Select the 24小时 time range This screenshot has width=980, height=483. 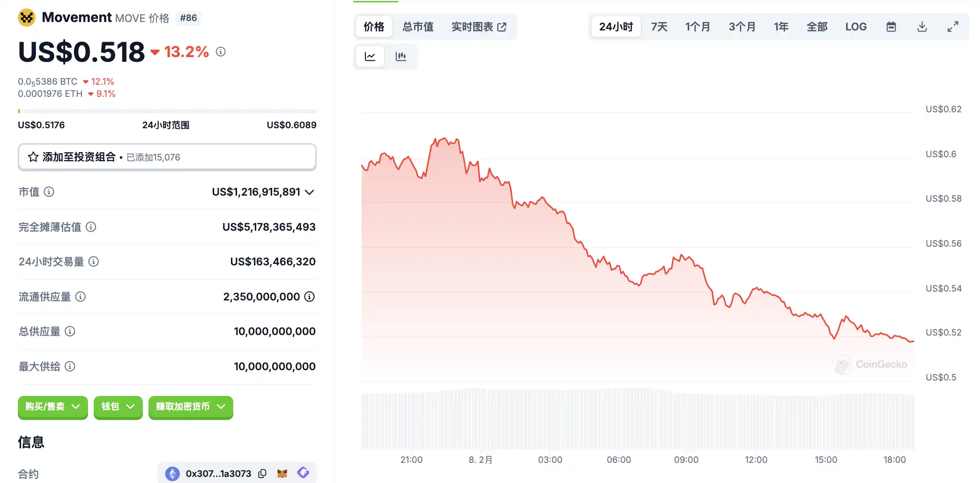click(616, 27)
